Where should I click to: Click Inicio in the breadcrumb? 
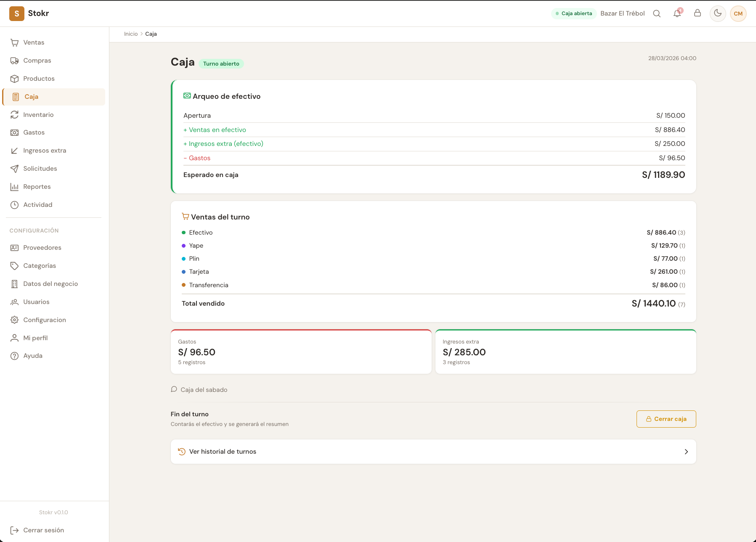coord(131,34)
